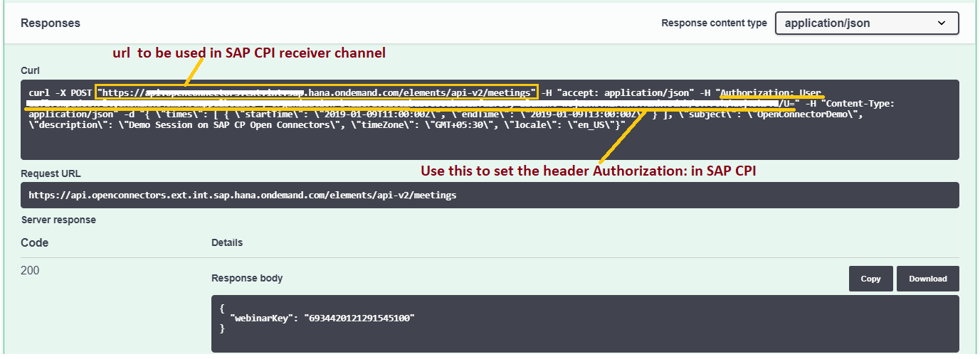Click the Request URL label
The height and width of the screenshot is (359, 980).
coord(51,173)
